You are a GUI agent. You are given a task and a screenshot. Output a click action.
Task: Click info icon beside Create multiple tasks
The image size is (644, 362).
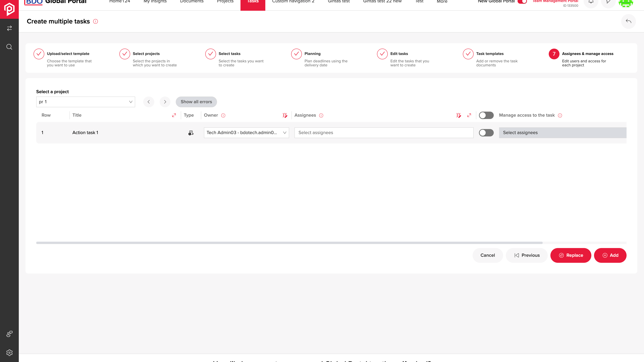(x=95, y=21)
